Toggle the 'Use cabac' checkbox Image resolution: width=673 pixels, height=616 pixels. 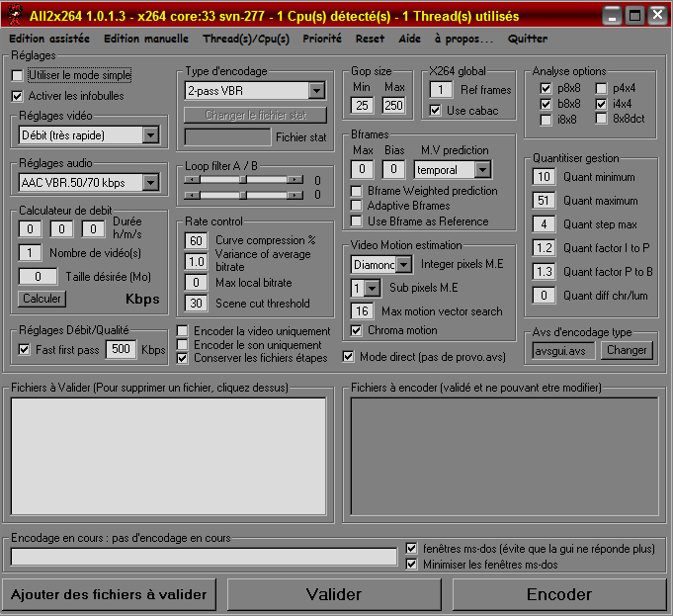tap(436, 110)
